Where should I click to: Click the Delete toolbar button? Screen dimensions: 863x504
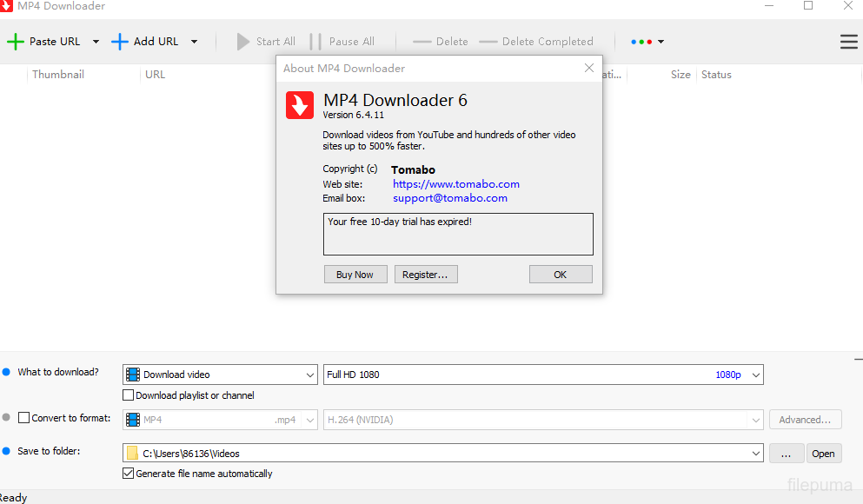tap(441, 42)
